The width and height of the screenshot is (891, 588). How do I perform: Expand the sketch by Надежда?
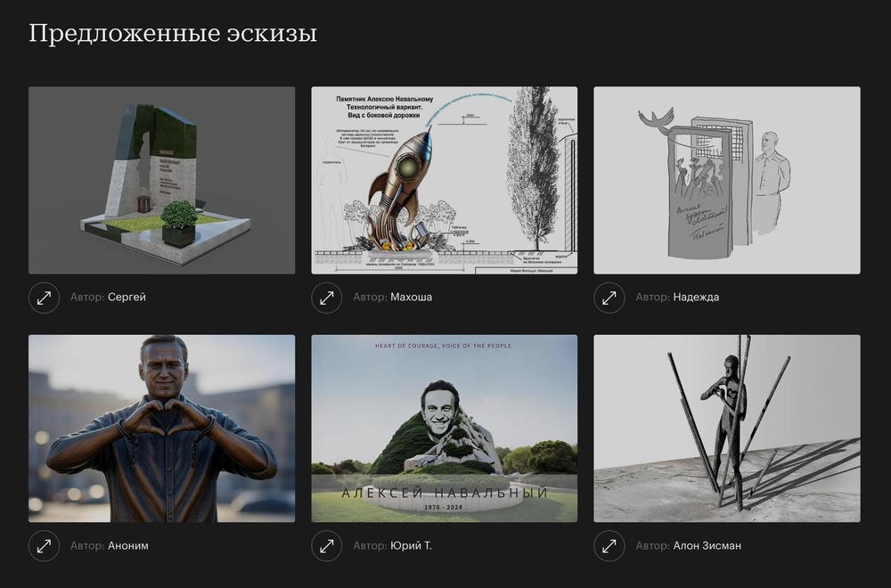609,298
